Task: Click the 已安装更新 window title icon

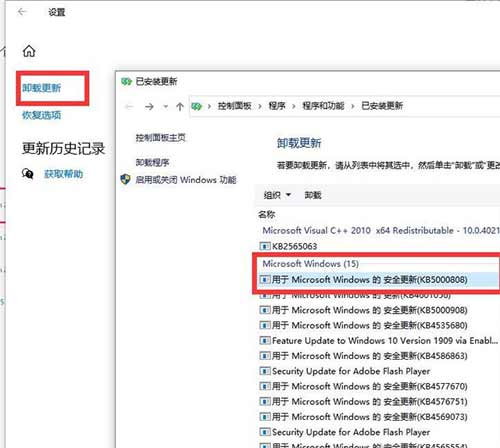Action: (x=126, y=81)
